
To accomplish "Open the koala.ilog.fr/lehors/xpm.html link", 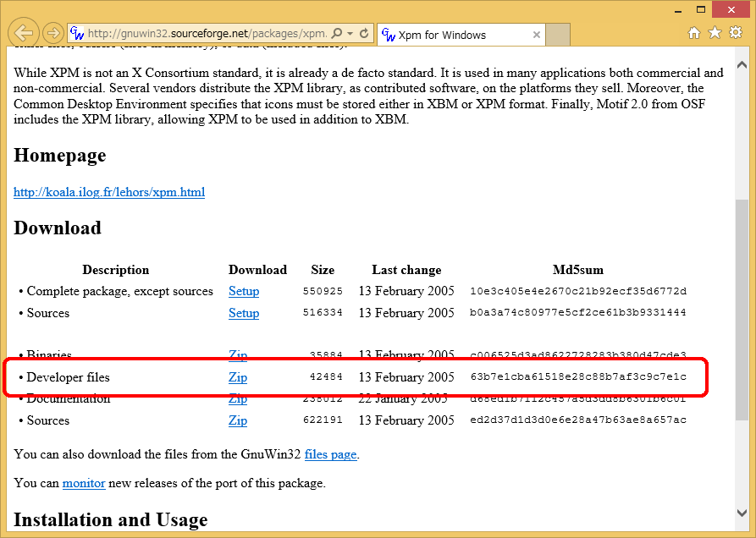I will [109, 192].
